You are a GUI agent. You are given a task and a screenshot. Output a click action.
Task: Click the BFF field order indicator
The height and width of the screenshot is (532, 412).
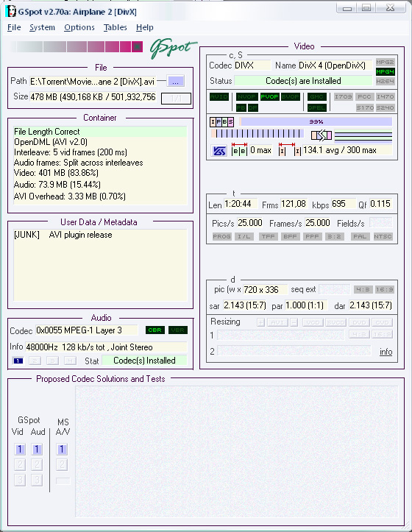[x=291, y=236]
